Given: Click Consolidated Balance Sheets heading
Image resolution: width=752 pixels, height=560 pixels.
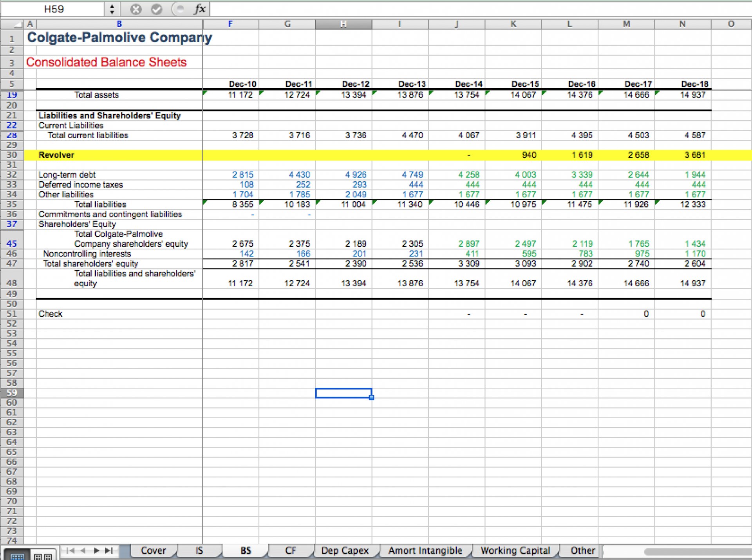Looking at the screenshot, I should click(x=106, y=62).
